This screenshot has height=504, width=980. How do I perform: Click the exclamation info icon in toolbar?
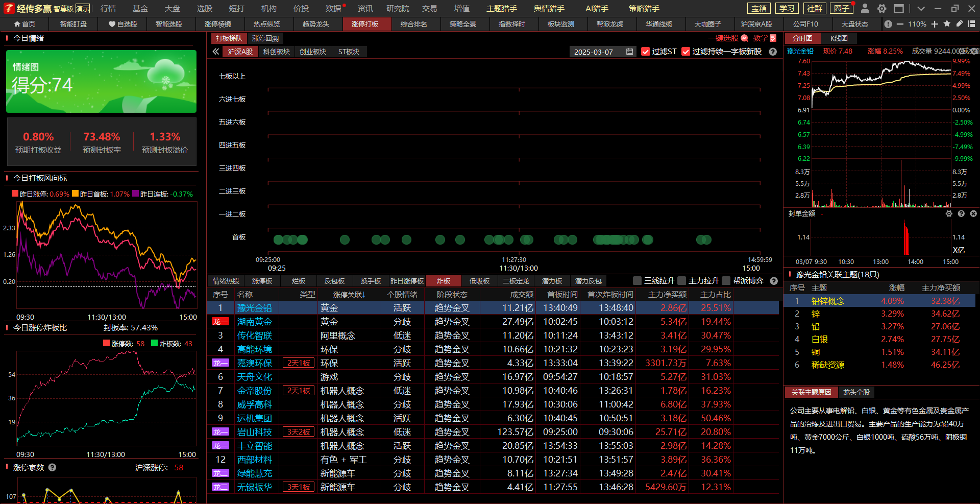888,24
